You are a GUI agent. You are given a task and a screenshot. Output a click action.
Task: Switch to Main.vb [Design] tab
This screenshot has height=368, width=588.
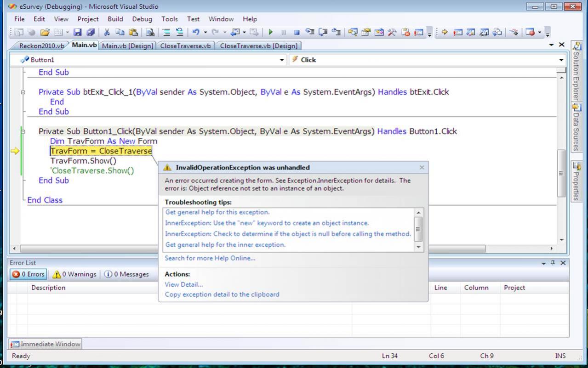coord(127,45)
